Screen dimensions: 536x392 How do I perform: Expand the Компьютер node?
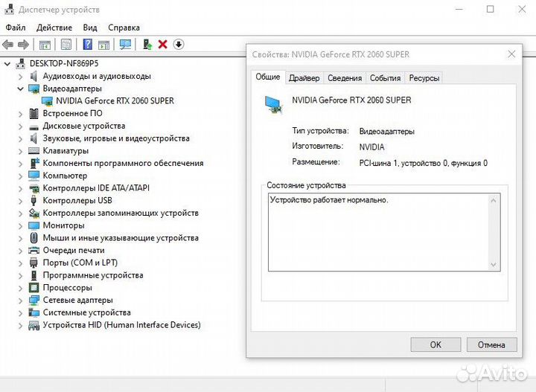pyautogui.click(x=21, y=176)
